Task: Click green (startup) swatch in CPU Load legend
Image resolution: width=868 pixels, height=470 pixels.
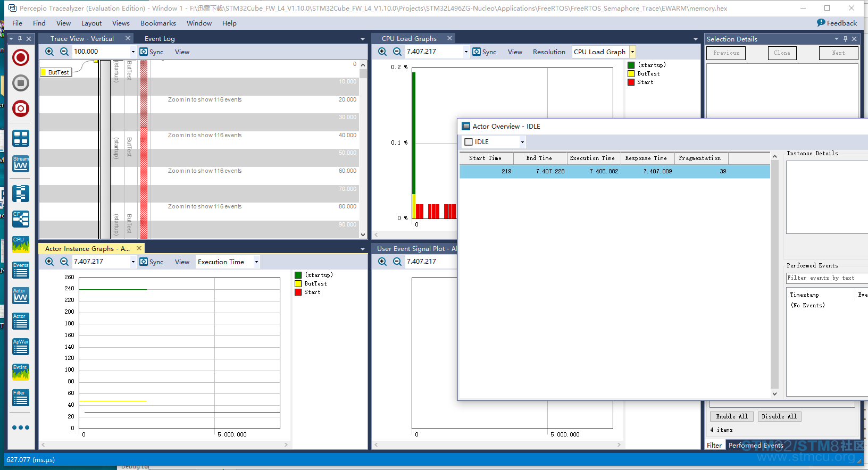Action: pos(631,65)
